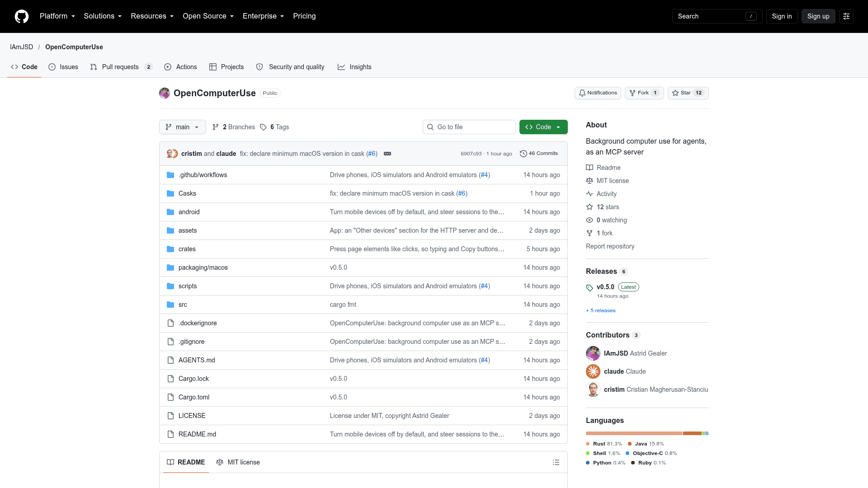Viewport: 868px width, 488px height.
Task: Click the GitHub logo icon
Action: (x=22, y=16)
